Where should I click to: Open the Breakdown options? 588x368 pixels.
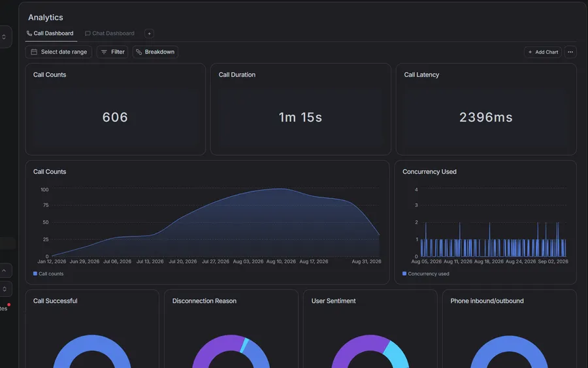155,52
